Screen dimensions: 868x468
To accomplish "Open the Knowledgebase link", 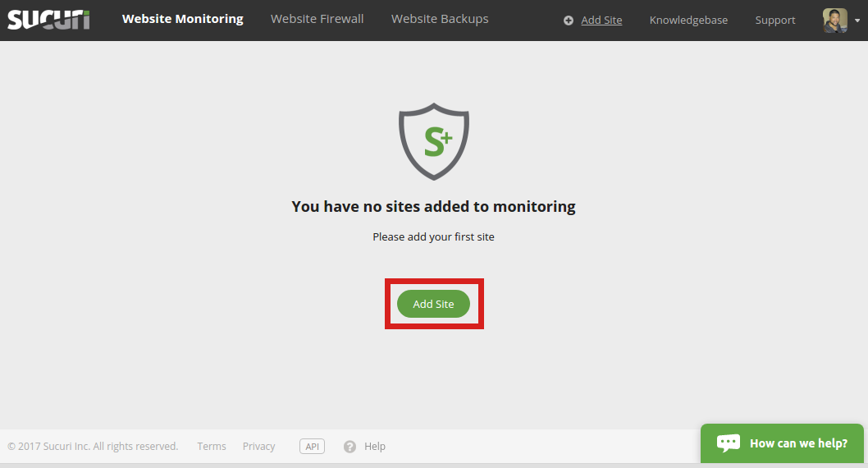I will click(x=688, y=21).
